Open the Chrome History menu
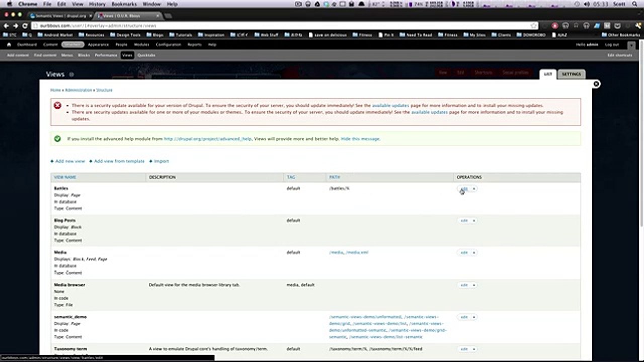Viewport: 644px width, 362px height. click(x=97, y=4)
